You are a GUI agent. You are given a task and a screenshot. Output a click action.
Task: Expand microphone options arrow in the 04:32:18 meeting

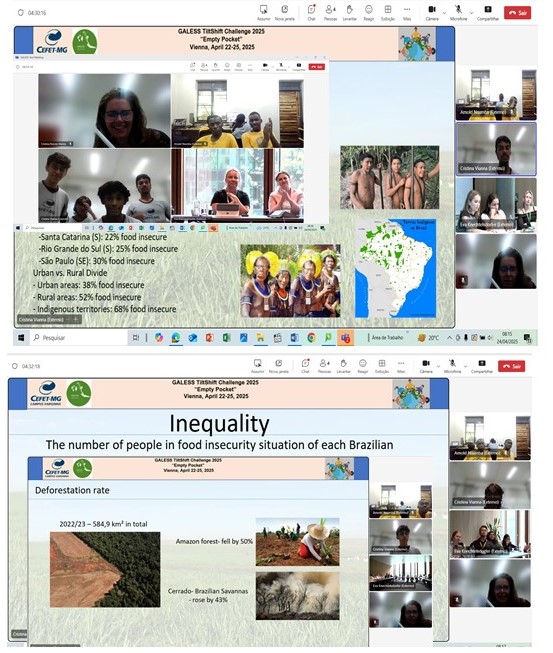point(466,366)
